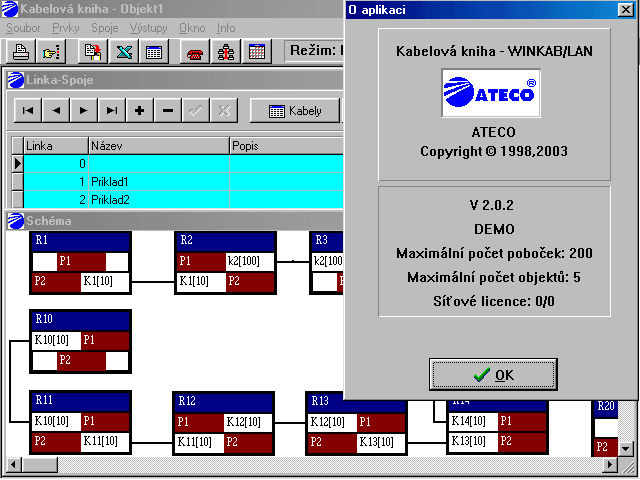Open the Info menu
Viewport: 640px width, 480px height.
coord(226,28)
